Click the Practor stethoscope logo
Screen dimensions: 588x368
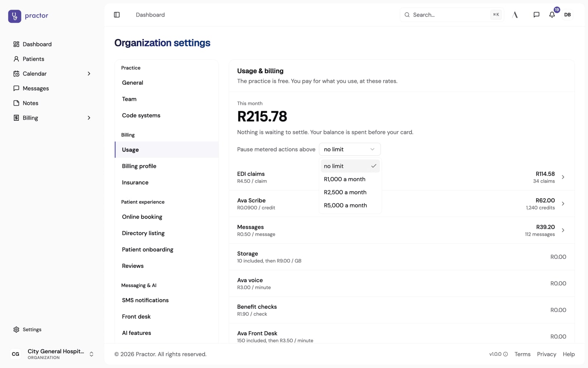[x=15, y=16]
